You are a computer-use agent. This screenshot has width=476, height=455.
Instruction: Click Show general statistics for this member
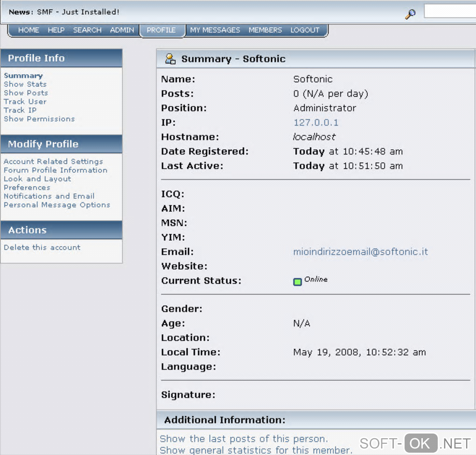tap(256, 450)
